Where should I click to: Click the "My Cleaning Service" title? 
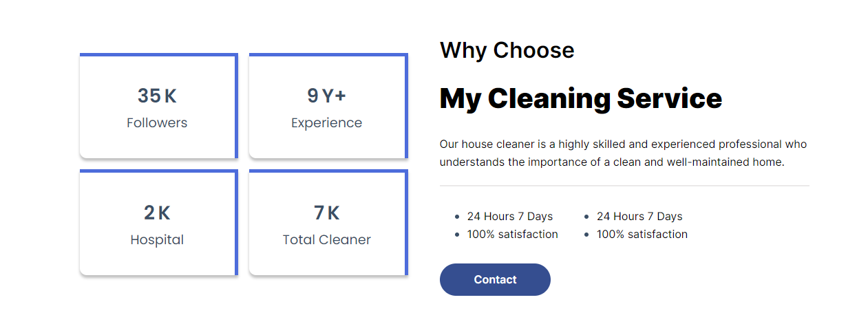click(580, 99)
